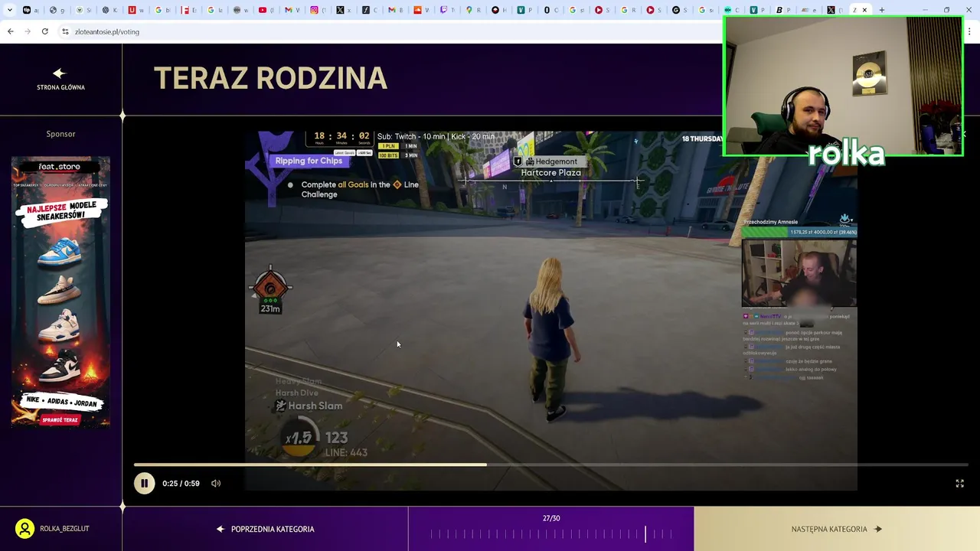
Task: Go forward in browser history
Action: click(28, 31)
